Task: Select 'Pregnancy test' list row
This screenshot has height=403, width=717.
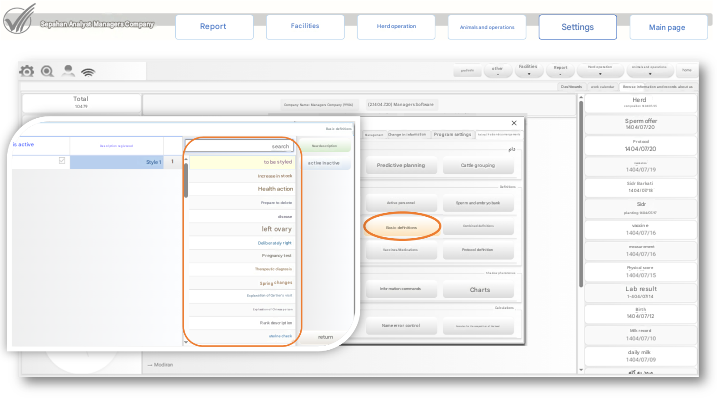Action: pos(241,256)
